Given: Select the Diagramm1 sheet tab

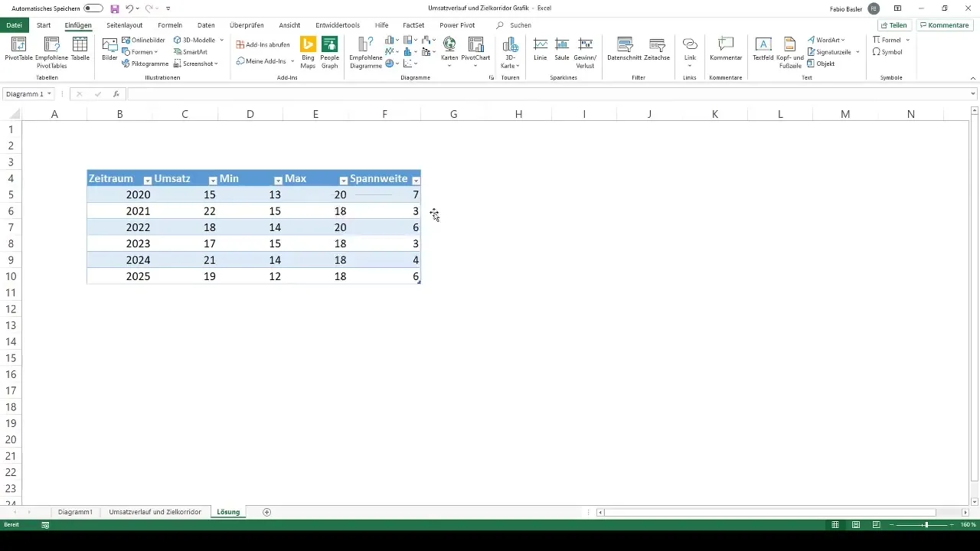Looking at the screenshot, I should 75,512.
